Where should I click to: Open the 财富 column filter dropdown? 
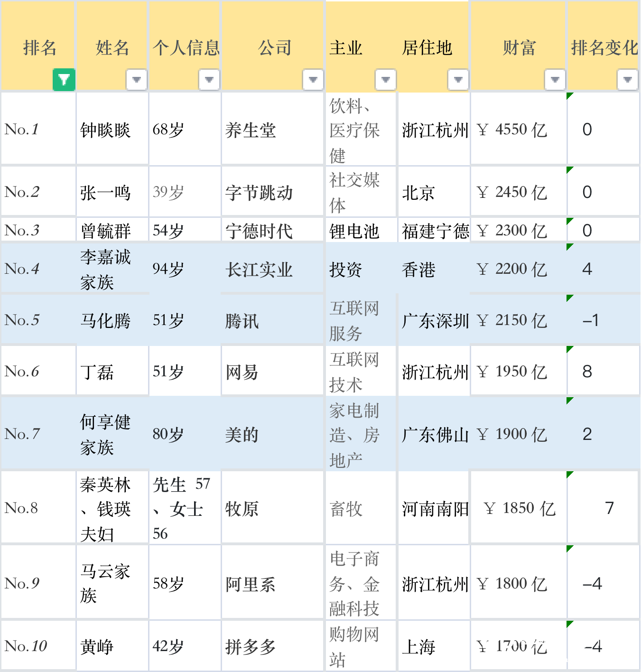[555, 79]
